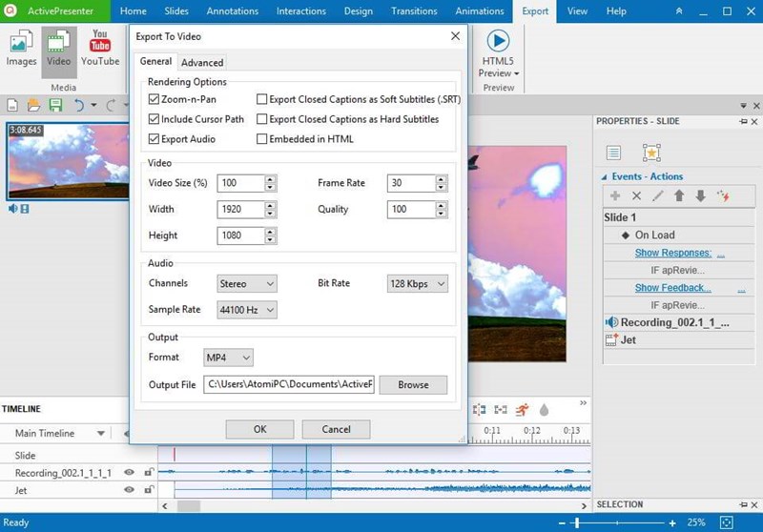Viewport: 763px width, 532px height.
Task: Hide Jet track eye icon
Action: click(x=129, y=490)
